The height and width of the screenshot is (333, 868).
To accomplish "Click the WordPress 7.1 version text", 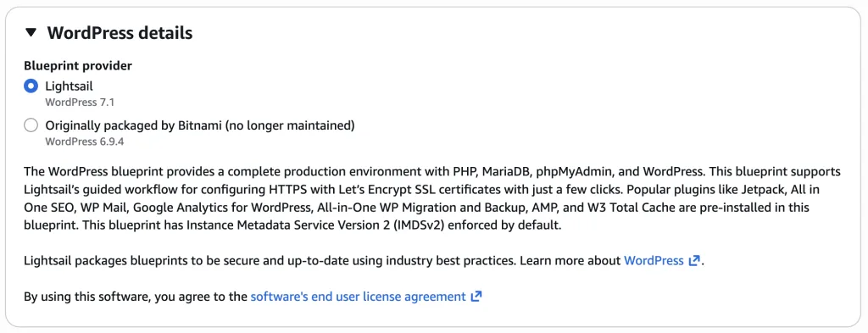I will point(80,103).
